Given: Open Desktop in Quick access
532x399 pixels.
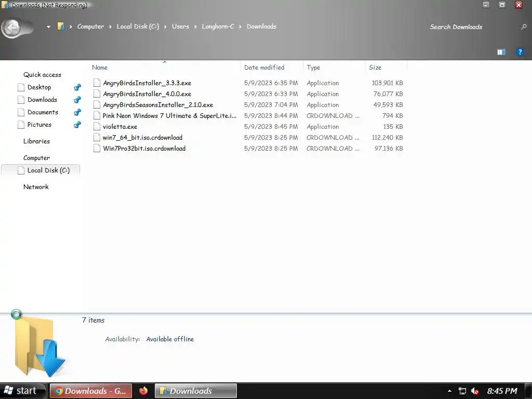Looking at the screenshot, I should [x=39, y=87].
